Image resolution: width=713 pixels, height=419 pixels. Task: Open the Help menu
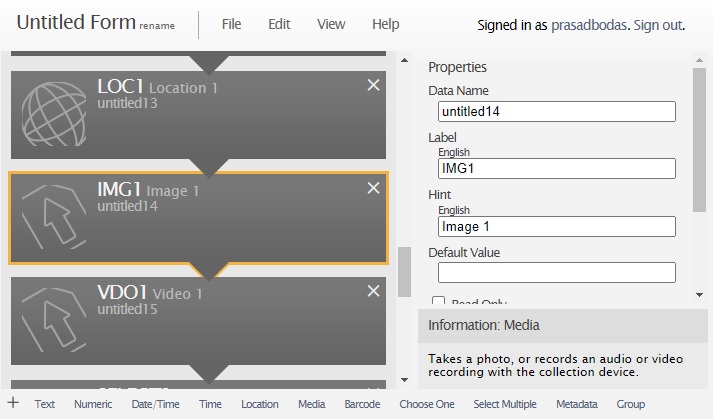(385, 24)
